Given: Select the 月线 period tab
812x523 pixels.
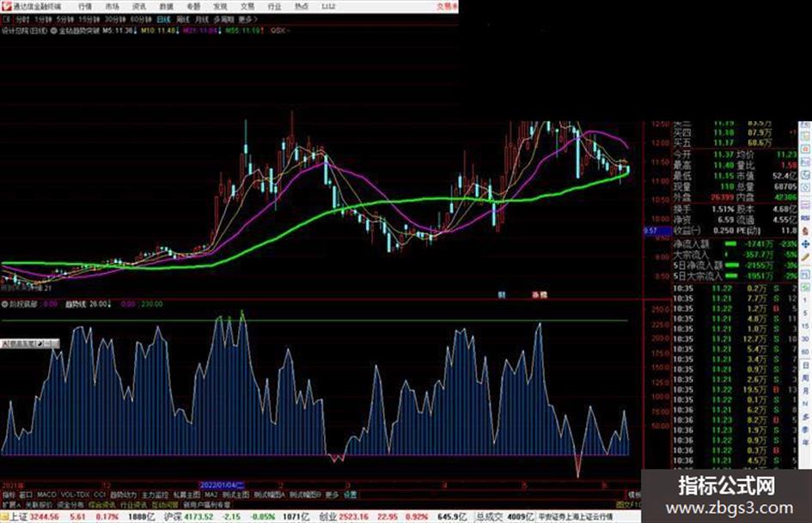Looking at the screenshot, I should (202, 20).
